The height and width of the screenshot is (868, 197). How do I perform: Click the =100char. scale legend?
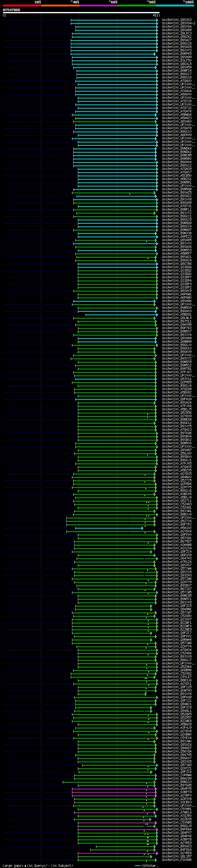(x=147, y=865)
